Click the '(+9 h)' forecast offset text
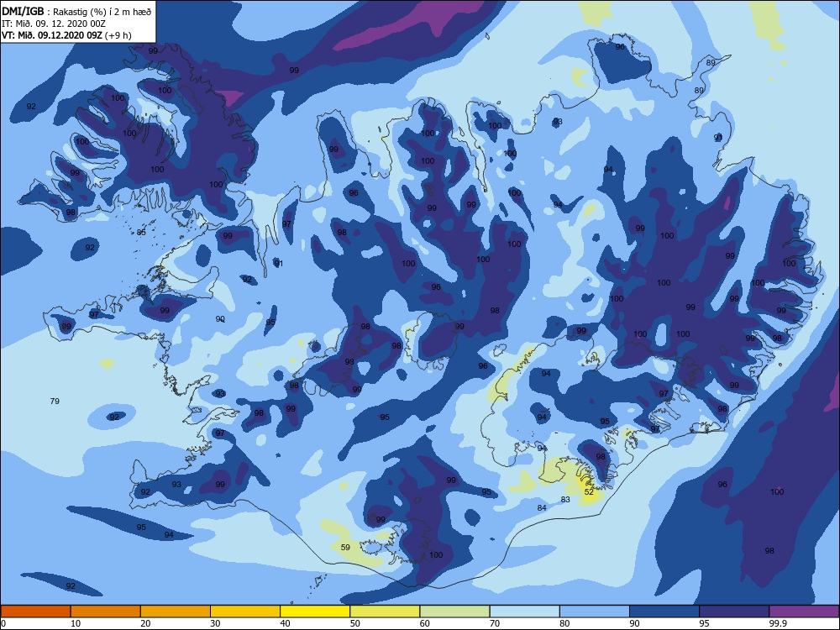The image size is (840, 630). (118, 35)
